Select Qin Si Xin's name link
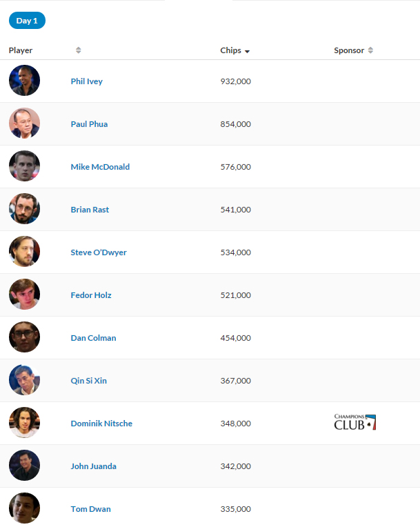The width and height of the screenshot is (420, 527). tap(89, 381)
